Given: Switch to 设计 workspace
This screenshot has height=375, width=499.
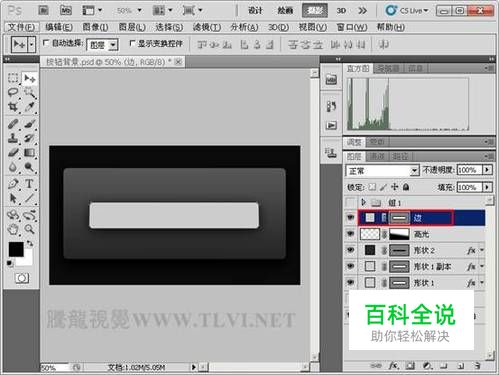Looking at the screenshot, I should point(256,11).
